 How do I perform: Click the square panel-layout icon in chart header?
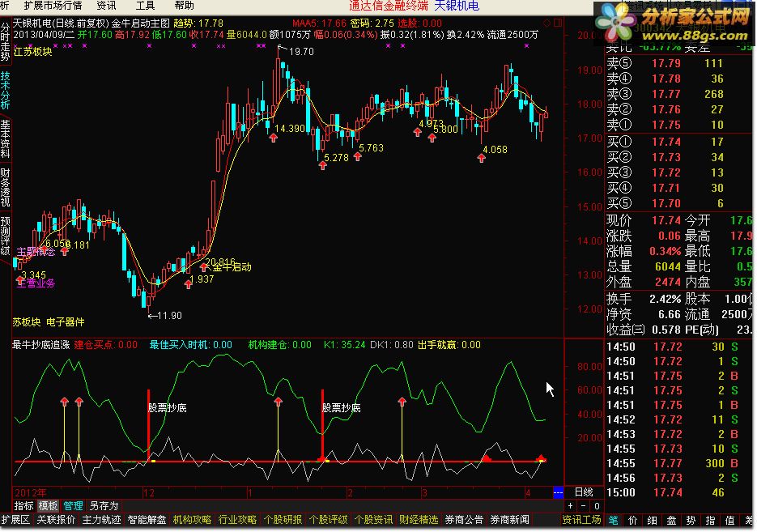click(x=558, y=23)
